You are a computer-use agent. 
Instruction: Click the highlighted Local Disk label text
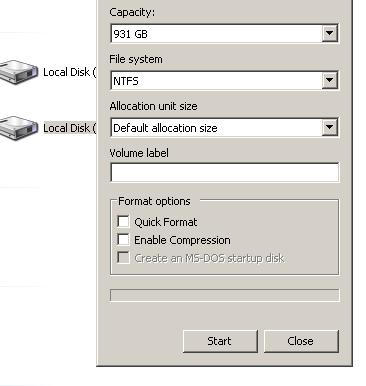(x=70, y=128)
